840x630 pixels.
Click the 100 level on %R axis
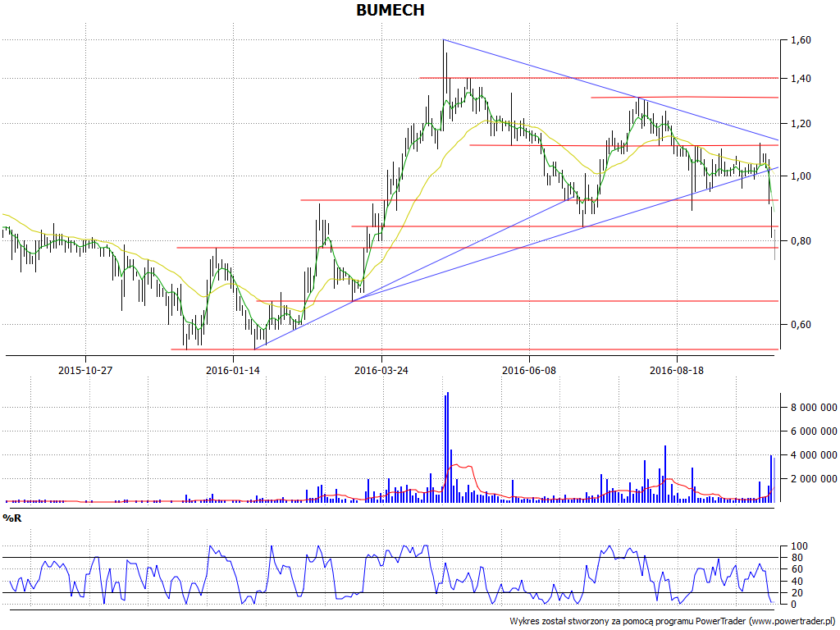798,546
